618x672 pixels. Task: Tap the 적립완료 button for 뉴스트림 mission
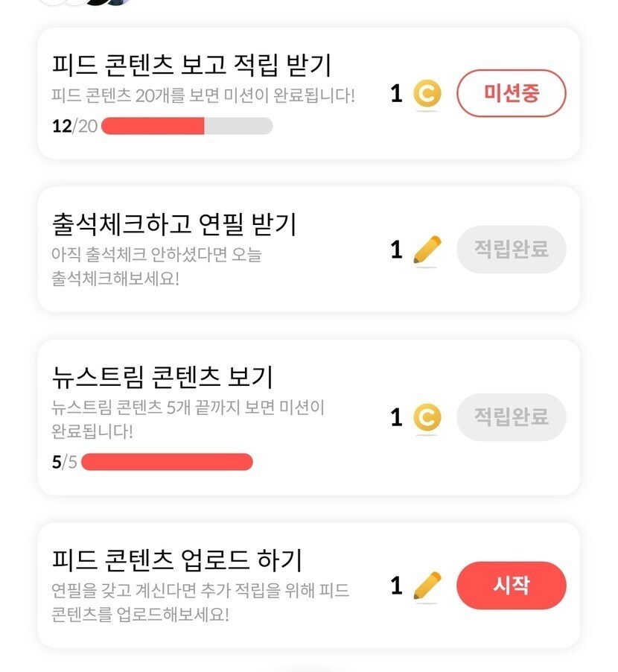pos(511,417)
